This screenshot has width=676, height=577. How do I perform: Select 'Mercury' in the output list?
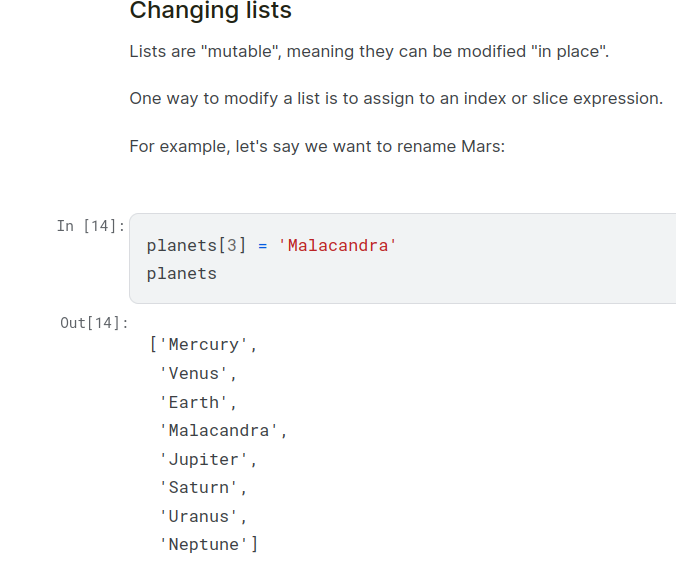[204, 345]
